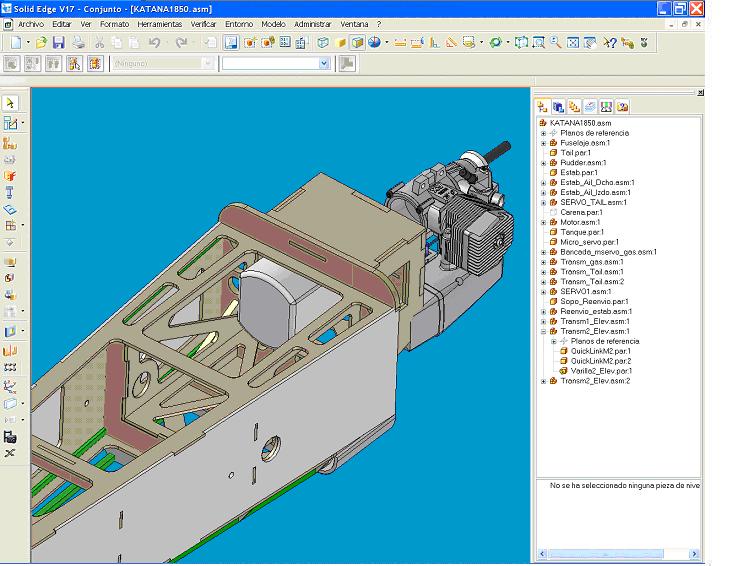The width and height of the screenshot is (735, 566).
Task: Click the Open folder icon in the toolbar
Action: [42, 43]
